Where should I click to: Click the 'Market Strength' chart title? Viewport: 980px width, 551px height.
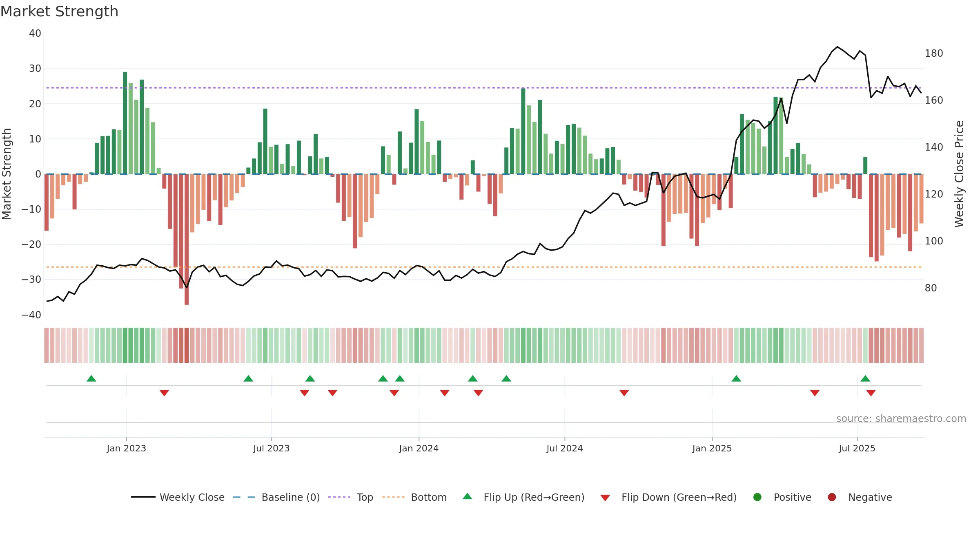point(59,11)
